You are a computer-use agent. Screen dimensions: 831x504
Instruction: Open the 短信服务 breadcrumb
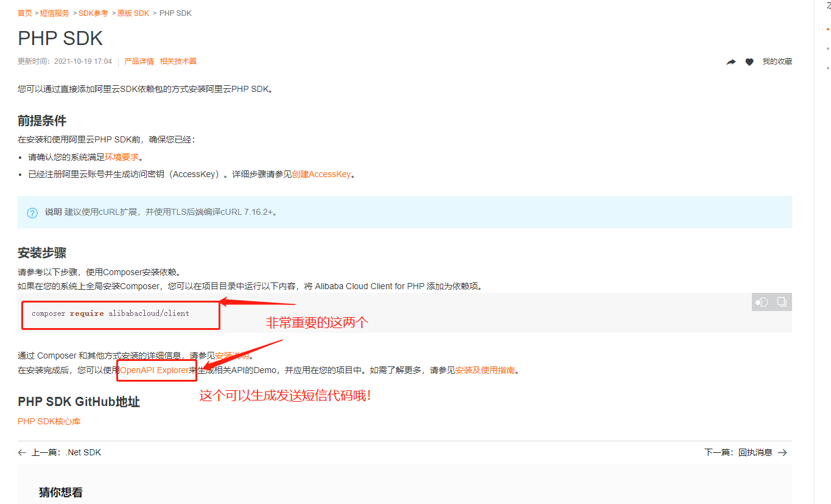[x=55, y=13]
